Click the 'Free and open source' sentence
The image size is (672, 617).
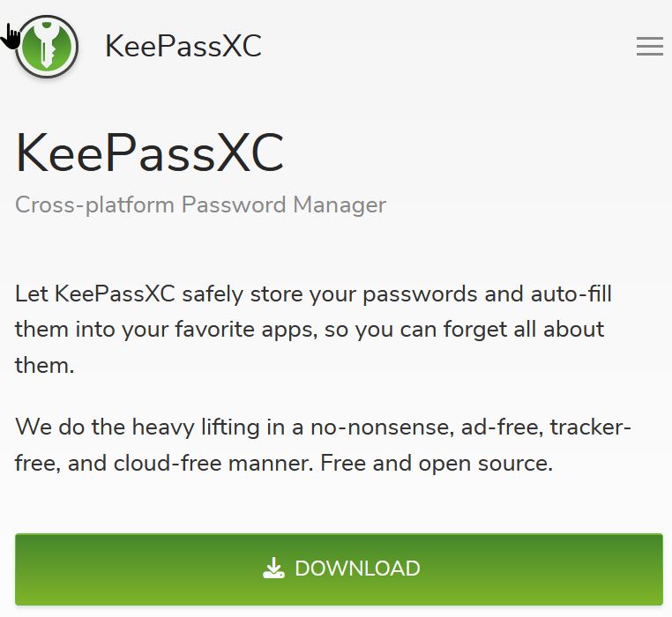pos(452,463)
